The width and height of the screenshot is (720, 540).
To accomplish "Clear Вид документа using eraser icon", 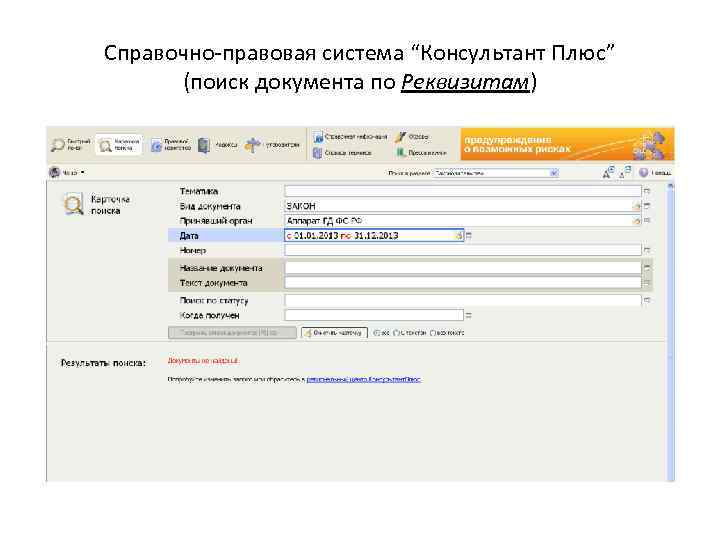I will click(x=636, y=207).
